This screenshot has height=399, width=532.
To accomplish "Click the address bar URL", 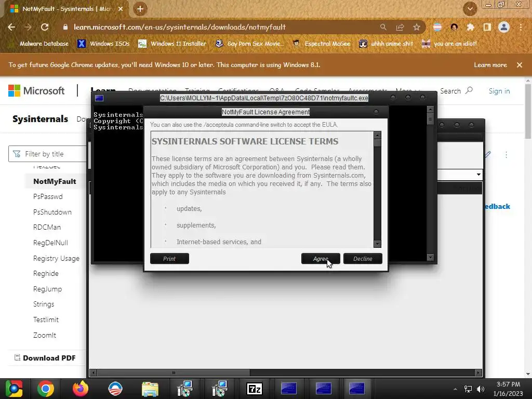I will click(x=179, y=27).
